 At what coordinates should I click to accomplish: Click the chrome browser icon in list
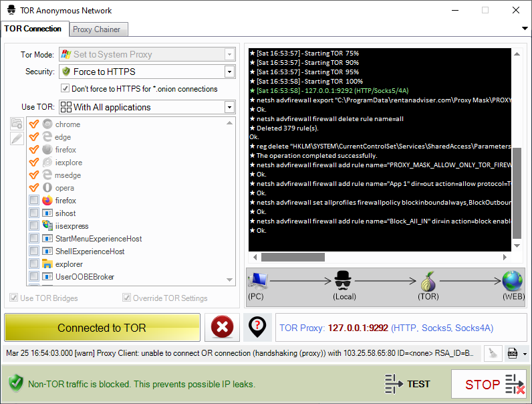point(47,124)
